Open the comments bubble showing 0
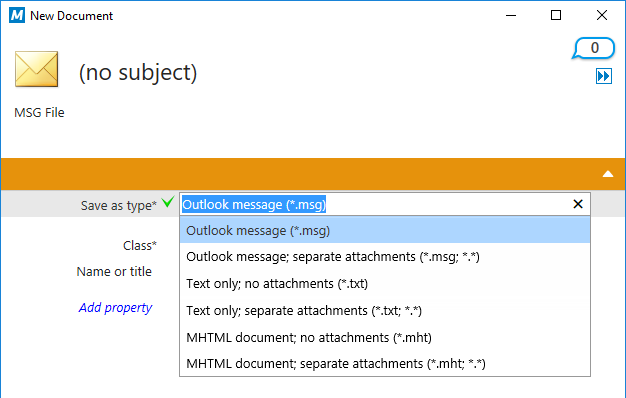The image size is (626, 398). (x=593, y=48)
